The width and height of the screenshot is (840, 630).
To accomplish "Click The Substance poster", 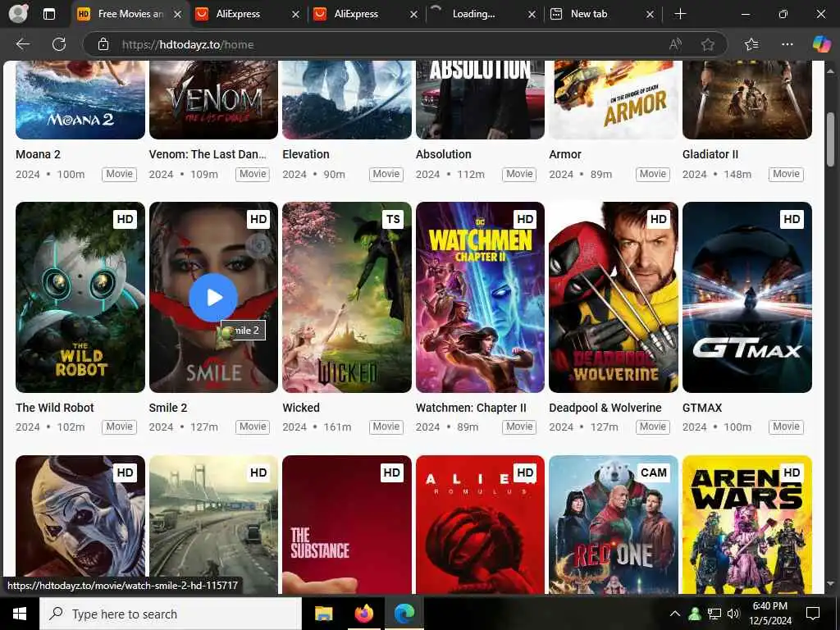I will pyautogui.click(x=347, y=524).
